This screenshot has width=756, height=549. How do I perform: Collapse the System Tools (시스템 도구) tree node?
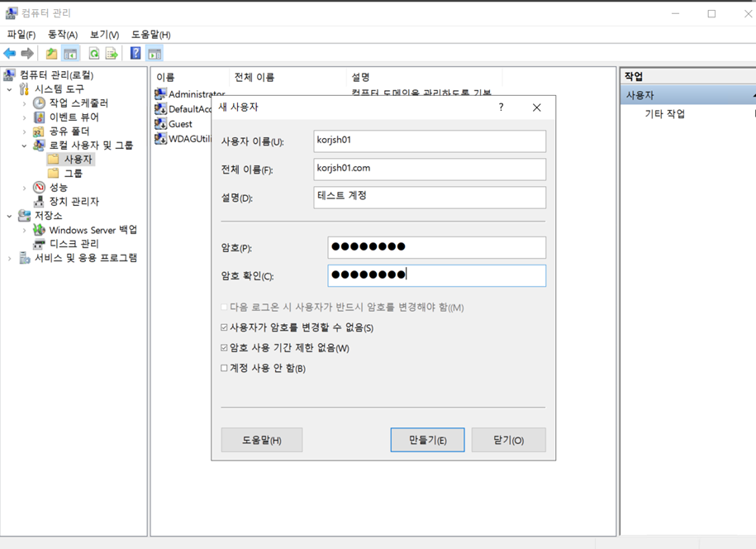point(10,89)
